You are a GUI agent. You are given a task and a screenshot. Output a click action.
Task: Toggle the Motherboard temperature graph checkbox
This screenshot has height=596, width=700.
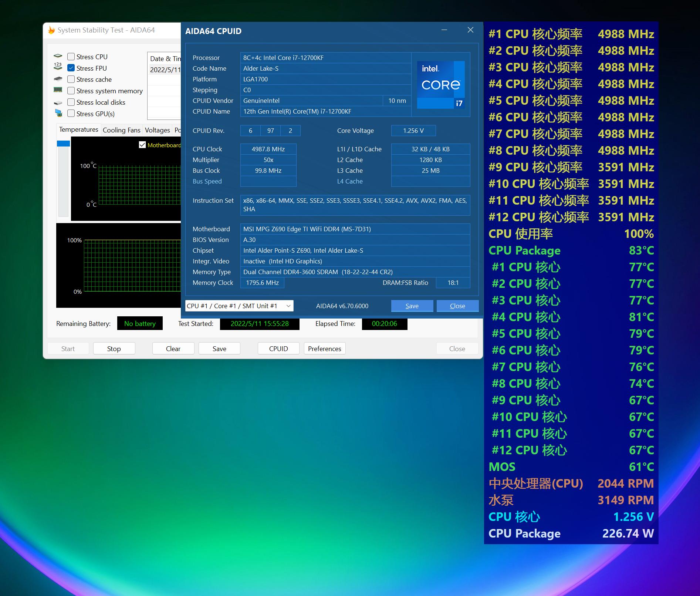click(x=142, y=145)
